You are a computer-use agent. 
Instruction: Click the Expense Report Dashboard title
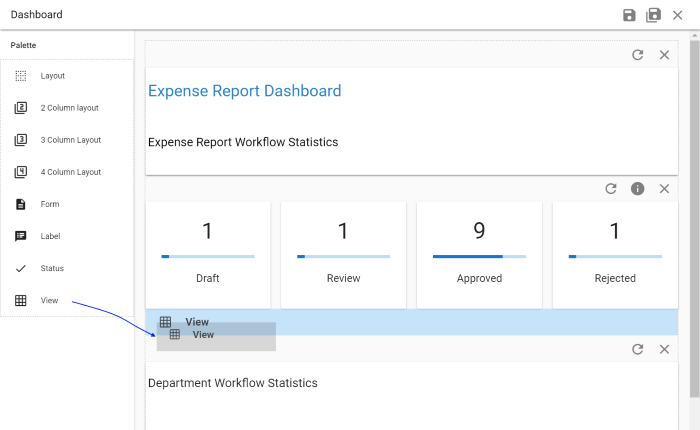click(245, 91)
